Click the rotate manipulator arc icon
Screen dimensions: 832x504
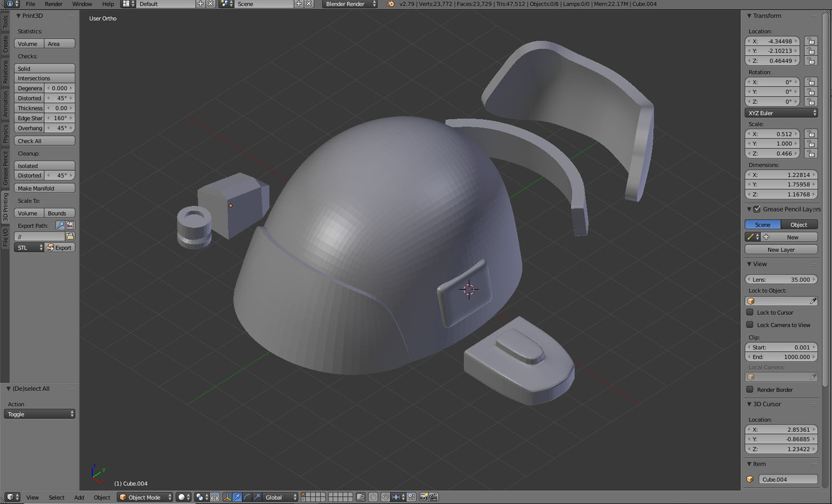(x=247, y=497)
